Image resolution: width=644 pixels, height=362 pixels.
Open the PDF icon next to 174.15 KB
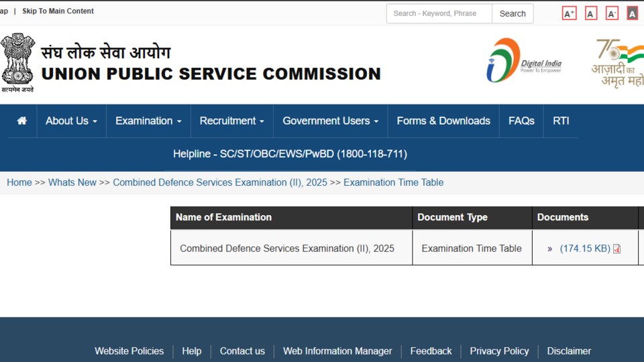click(x=616, y=249)
